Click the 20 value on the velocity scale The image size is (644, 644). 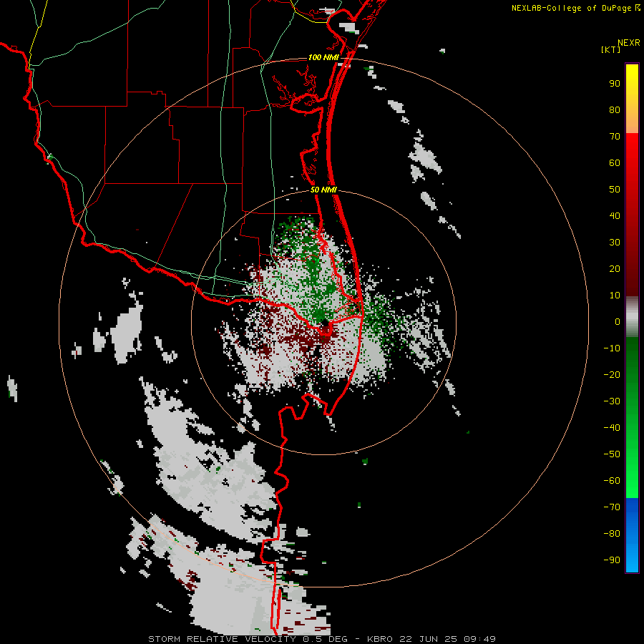tap(615, 269)
